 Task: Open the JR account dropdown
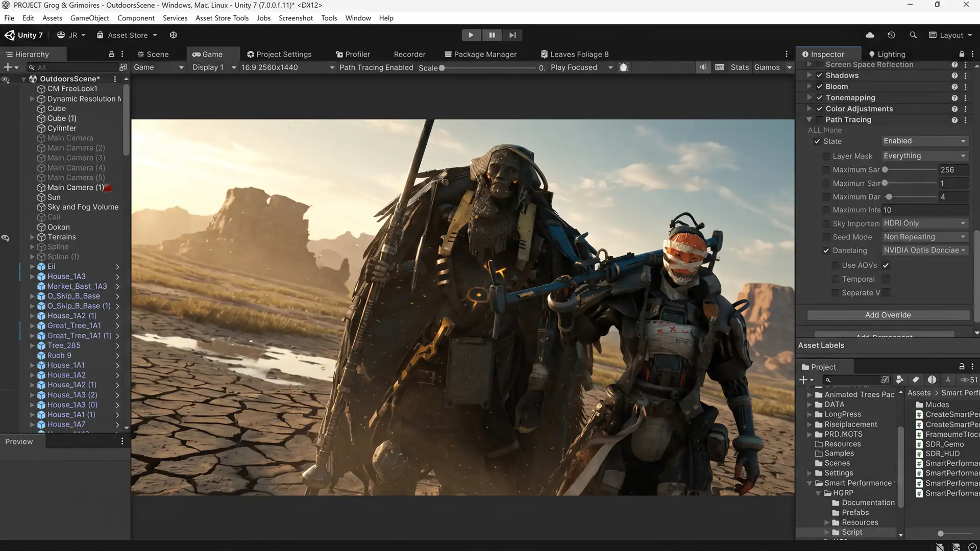(x=71, y=35)
